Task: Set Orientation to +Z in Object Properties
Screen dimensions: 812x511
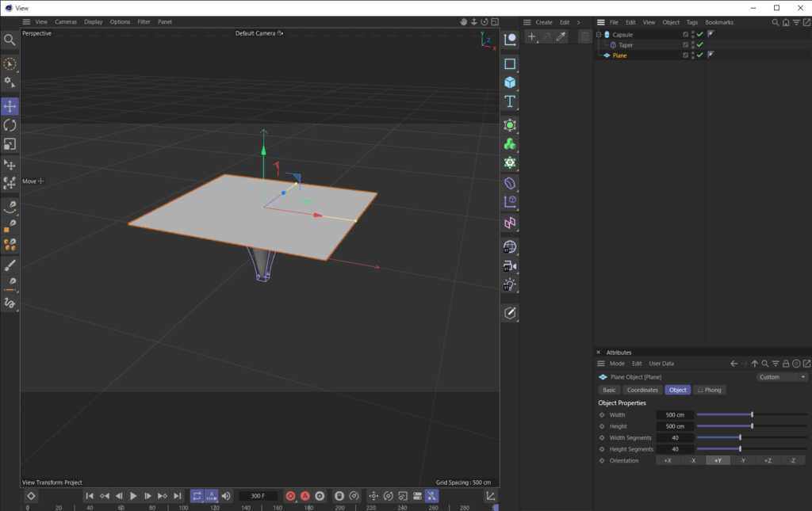Action: coord(768,459)
